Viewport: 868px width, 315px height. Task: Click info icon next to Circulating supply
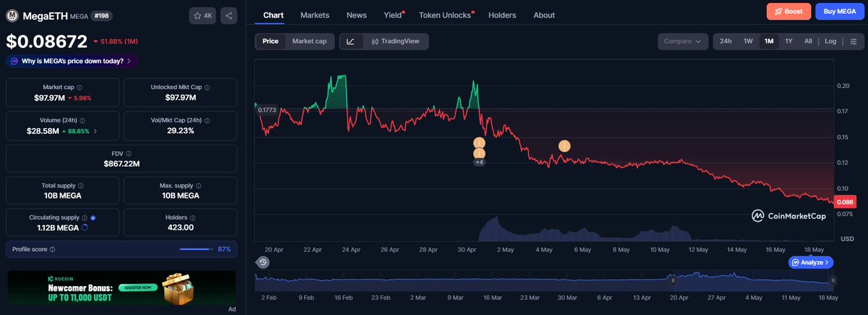85,217
